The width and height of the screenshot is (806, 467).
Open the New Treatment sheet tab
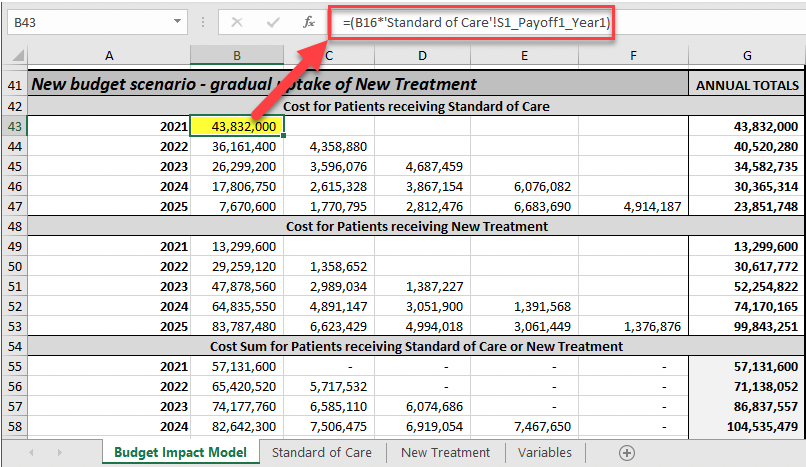pyautogui.click(x=445, y=453)
